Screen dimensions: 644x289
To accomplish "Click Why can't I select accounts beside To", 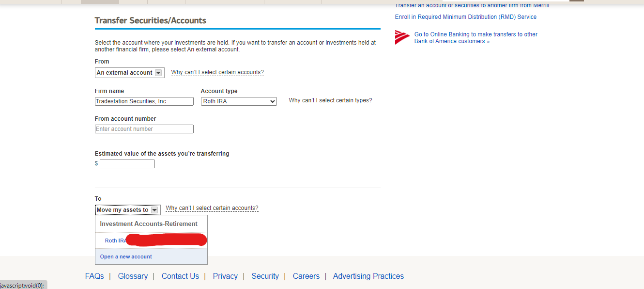I will pyautogui.click(x=212, y=208).
